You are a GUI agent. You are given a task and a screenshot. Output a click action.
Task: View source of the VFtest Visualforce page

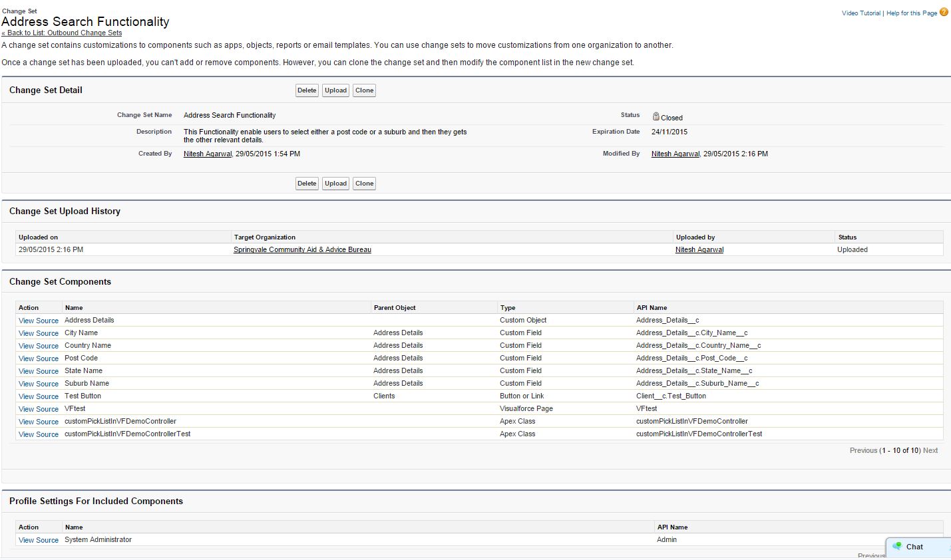point(39,409)
